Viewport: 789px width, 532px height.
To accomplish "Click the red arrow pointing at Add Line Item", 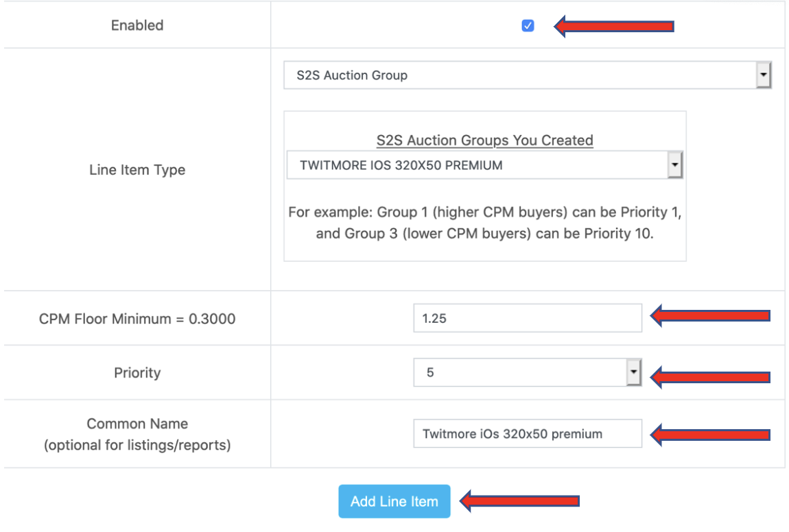I will click(519, 501).
